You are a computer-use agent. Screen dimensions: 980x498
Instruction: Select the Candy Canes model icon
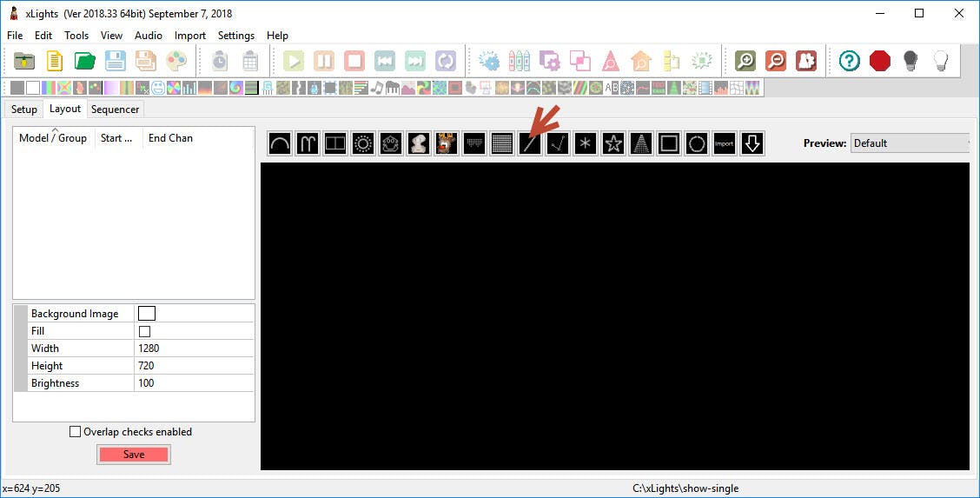[308, 143]
